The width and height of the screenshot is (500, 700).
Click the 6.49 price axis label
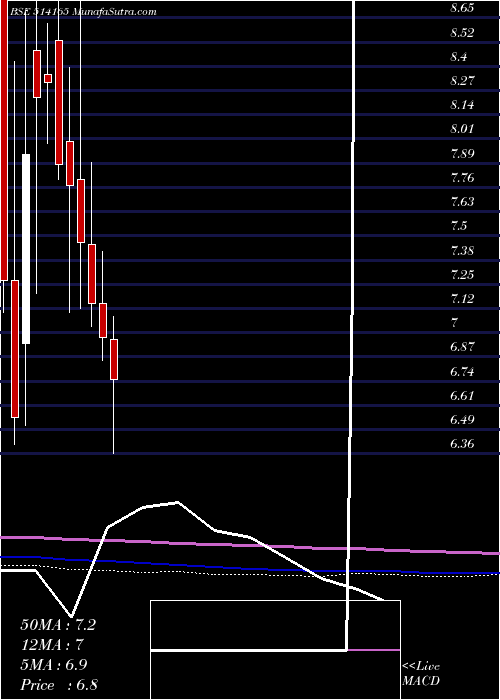coord(462,420)
